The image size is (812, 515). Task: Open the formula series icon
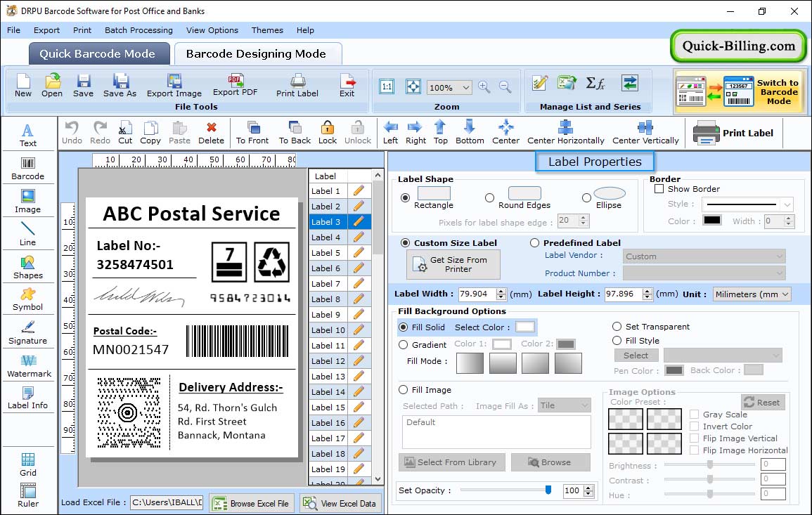tap(595, 83)
